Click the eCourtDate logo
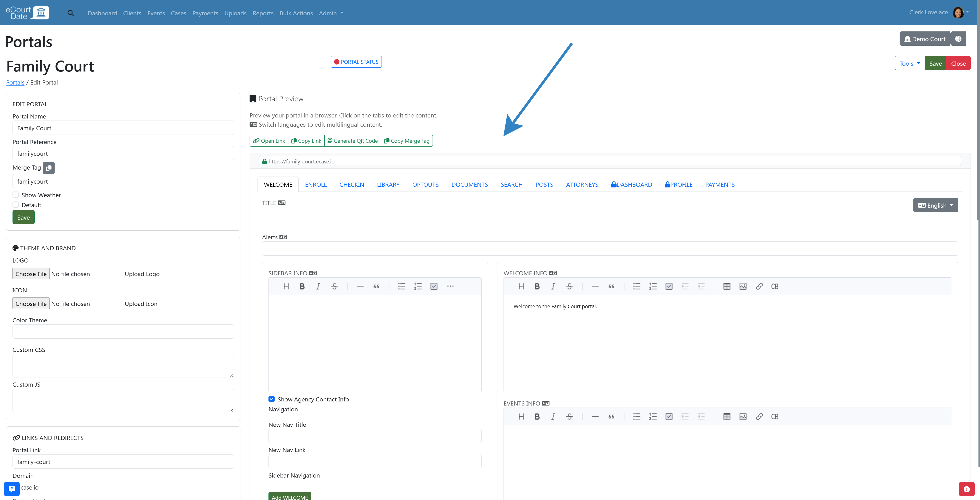 coord(27,13)
